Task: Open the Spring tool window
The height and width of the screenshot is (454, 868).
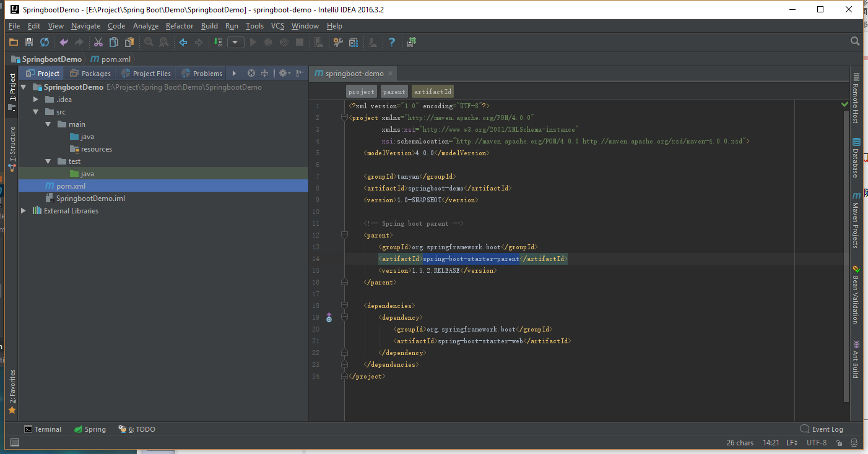Action: click(90, 429)
